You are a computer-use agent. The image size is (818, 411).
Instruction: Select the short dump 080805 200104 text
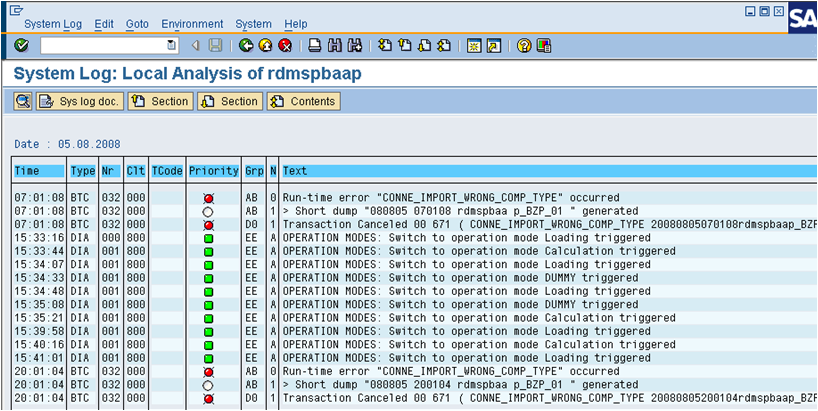(x=460, y=385)
